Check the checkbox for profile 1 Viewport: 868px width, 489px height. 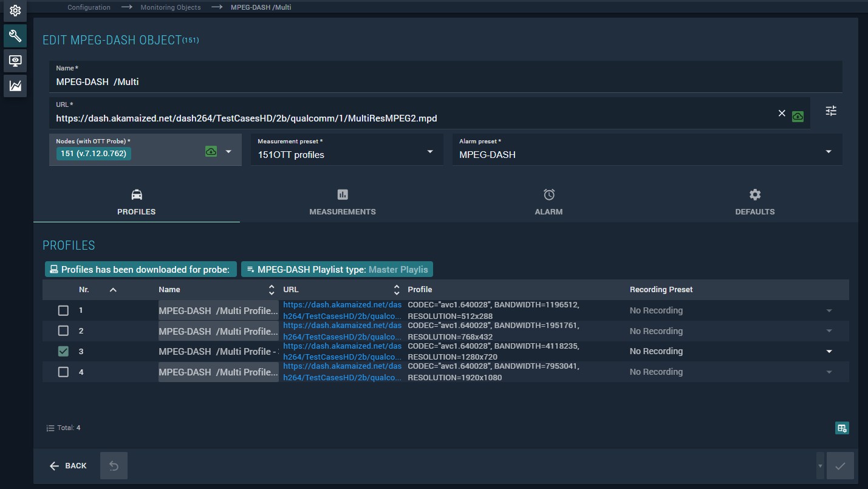tap(63, 310)
